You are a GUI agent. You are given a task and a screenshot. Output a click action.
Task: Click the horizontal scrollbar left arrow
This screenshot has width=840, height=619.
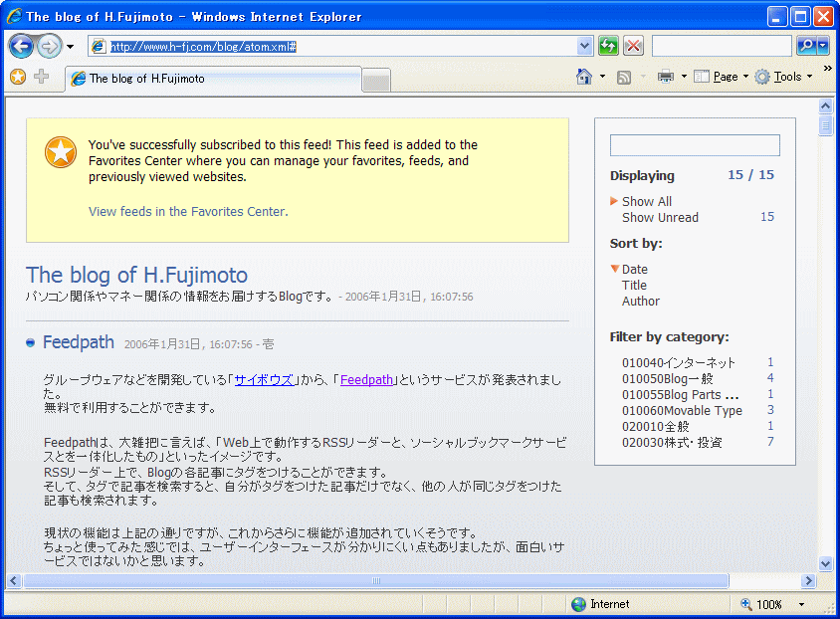point(13,580)
